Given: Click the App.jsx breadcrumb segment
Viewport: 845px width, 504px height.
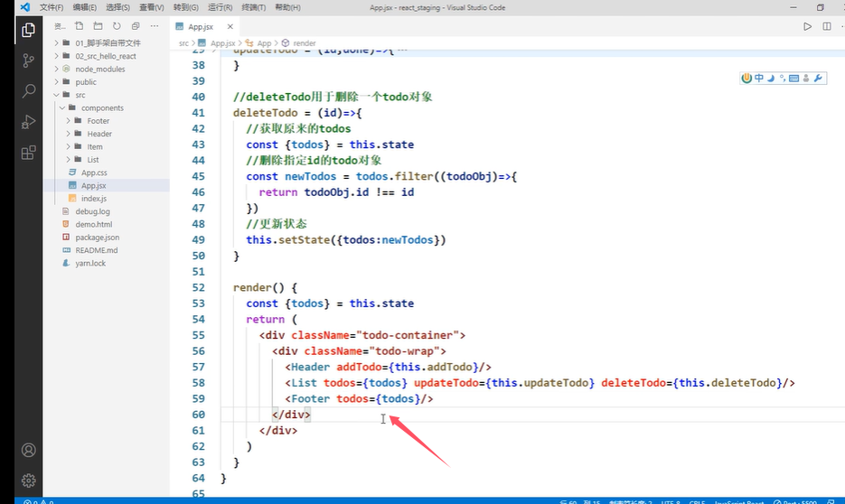Looking at the screenshot, I should pyautogui.click(x=222, y=43).
